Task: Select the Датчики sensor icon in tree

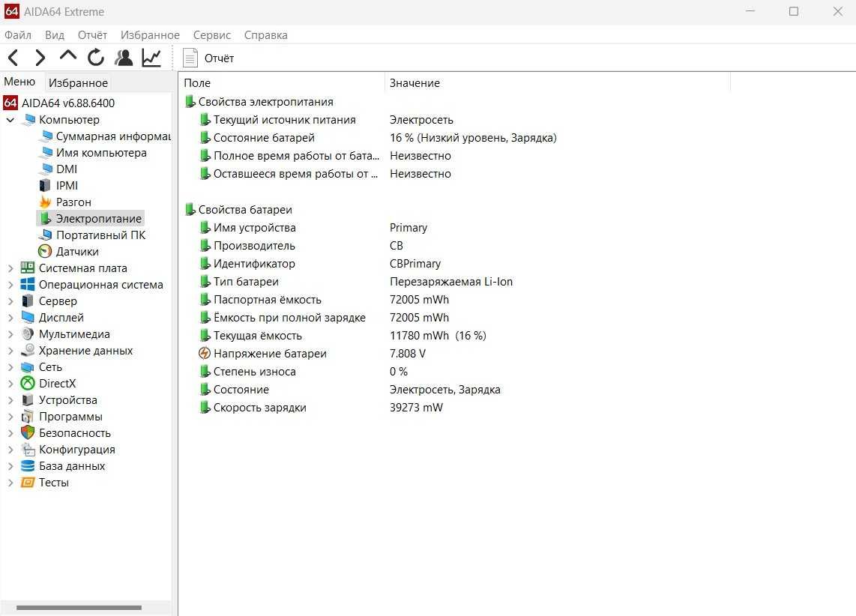Action: [45, 252]
